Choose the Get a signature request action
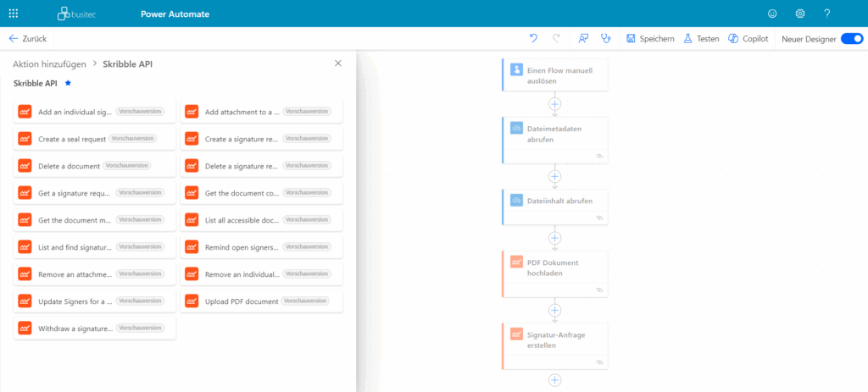This screenshot has width=868, height=392. [95, 193]
